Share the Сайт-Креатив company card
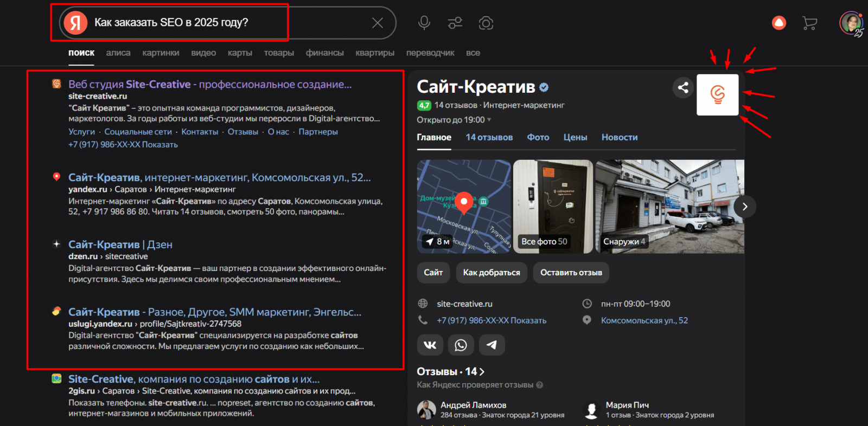Screen dimensions: 868x426 683,87
